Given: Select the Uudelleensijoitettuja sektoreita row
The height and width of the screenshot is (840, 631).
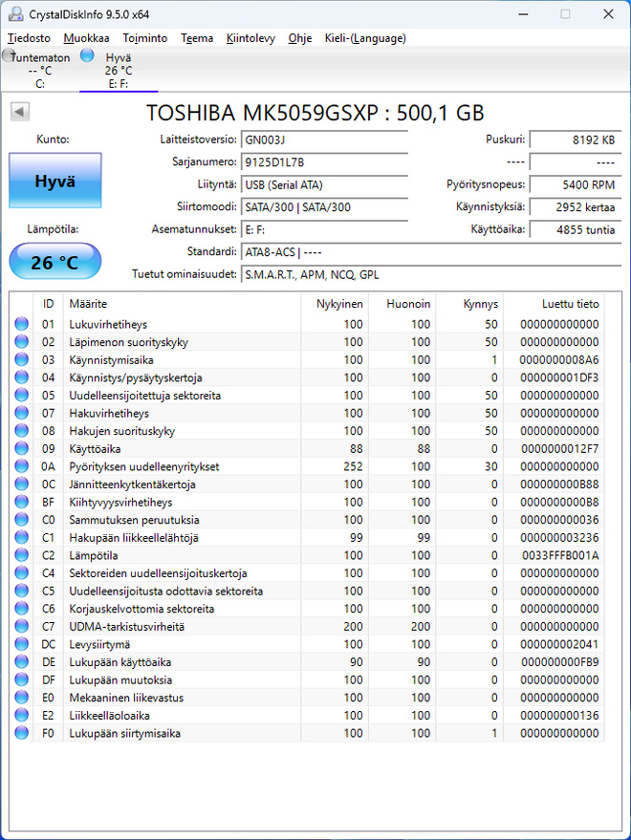Looking at the screenshot, I should pyautogui.click(x=307, y=396).
